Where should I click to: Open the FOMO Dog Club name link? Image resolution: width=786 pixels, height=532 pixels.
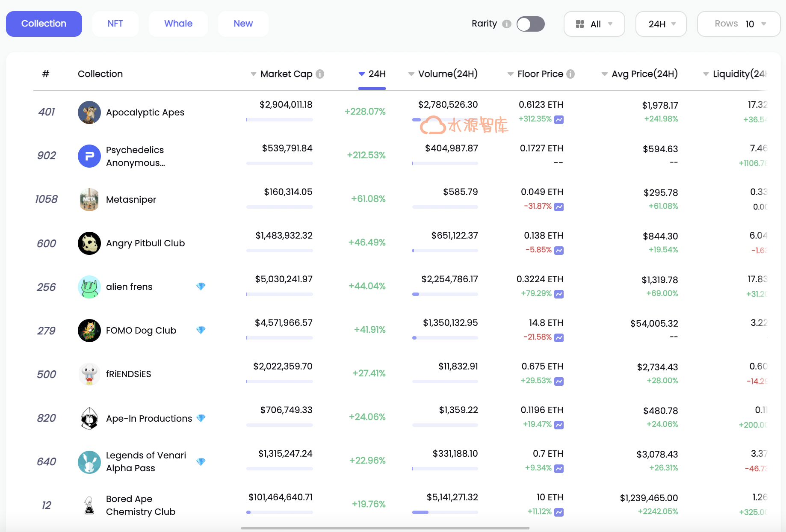click(141, 331)
